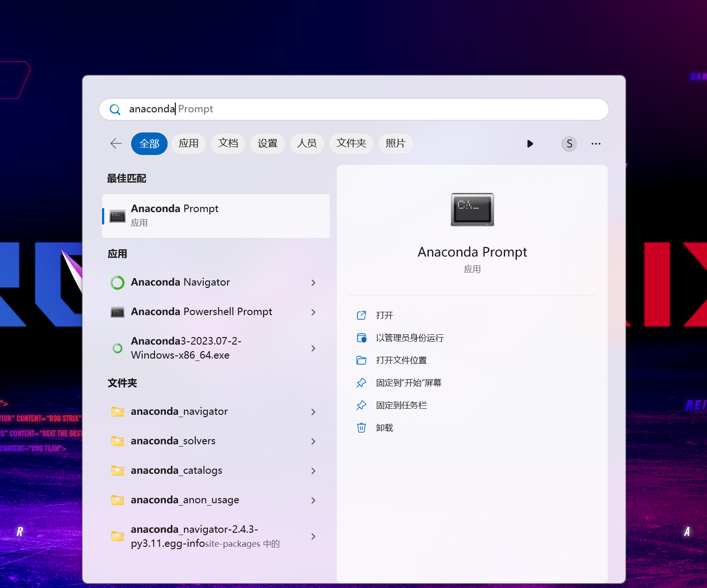The image size is (707, 588).
Task: Select the Anaconda Powershell Prompt terminal icon
Action: [117, 312]
